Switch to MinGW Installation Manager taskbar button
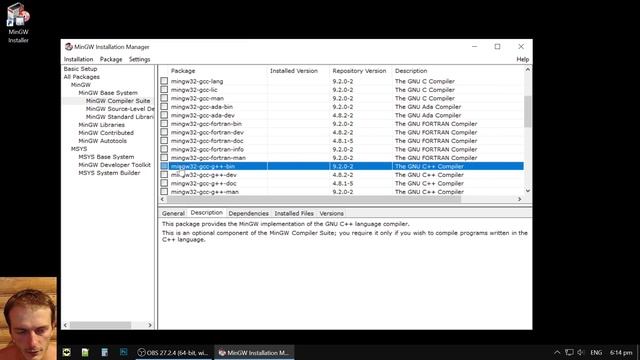 (x=254, y=353)
